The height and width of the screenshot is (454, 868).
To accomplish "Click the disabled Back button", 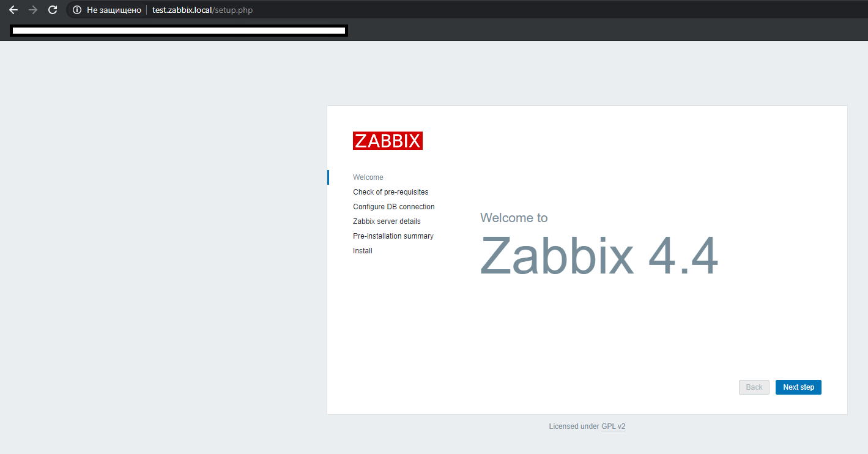I will click(754, 387).
